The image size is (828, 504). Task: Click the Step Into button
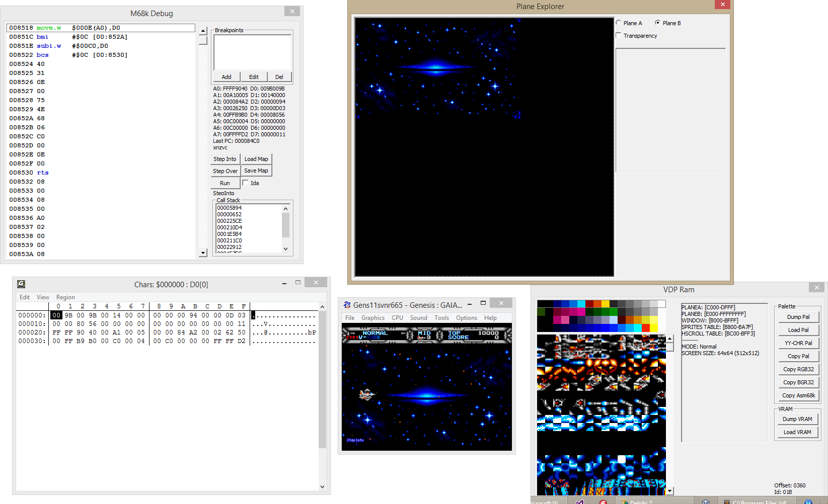tap(225, 159)
